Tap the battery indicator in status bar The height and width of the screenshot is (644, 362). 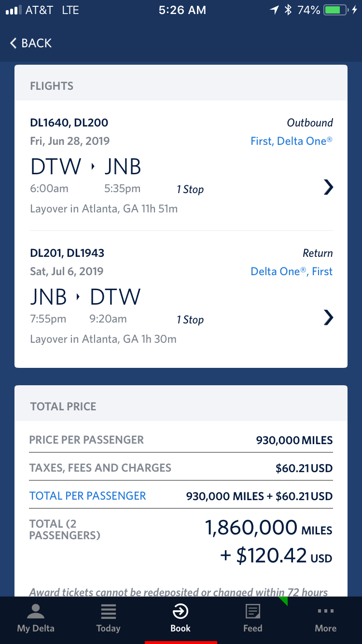coord(337,10)
